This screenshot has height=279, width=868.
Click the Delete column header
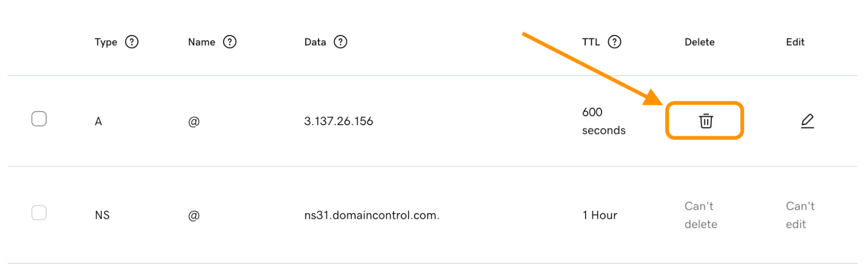[700, 42]
